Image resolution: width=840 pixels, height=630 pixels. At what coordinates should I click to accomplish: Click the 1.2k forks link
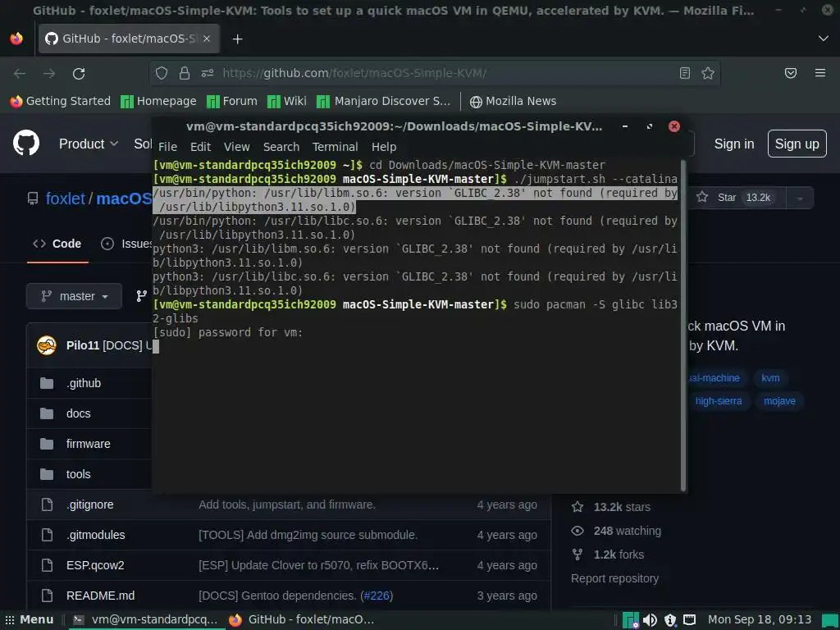(x=619, y=555)
